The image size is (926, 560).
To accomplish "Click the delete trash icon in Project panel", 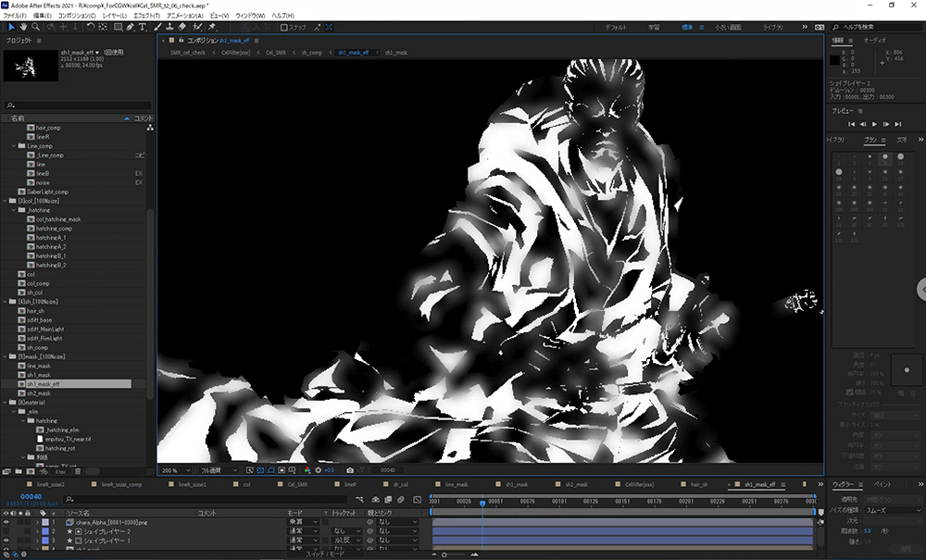I will coord(78,471).
